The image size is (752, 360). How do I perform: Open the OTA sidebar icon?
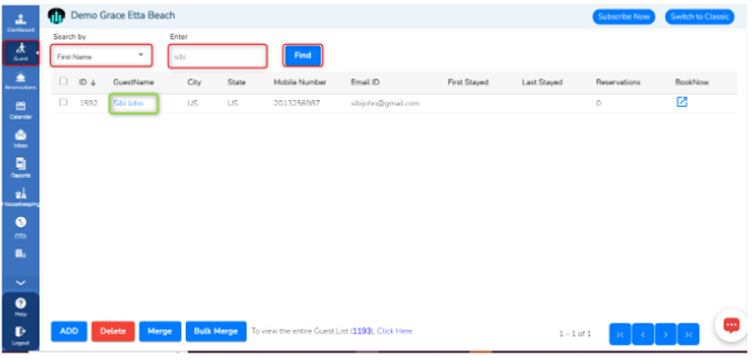[x=20, y=227]
